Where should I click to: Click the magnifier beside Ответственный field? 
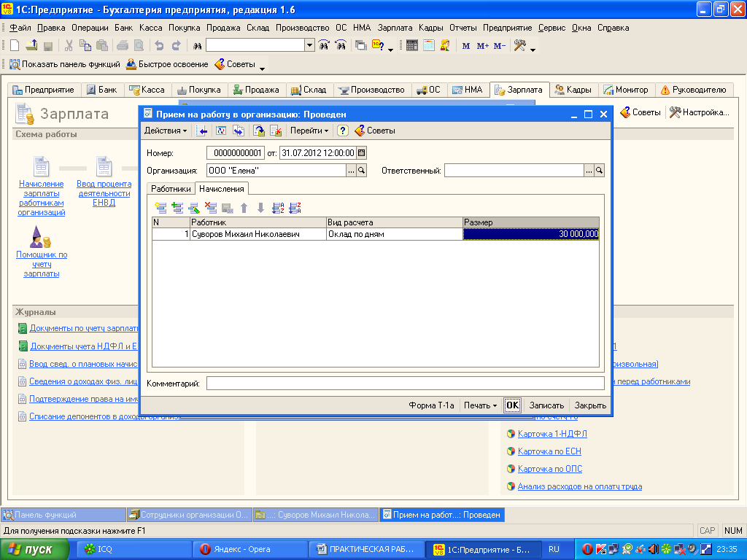[600, 171]
